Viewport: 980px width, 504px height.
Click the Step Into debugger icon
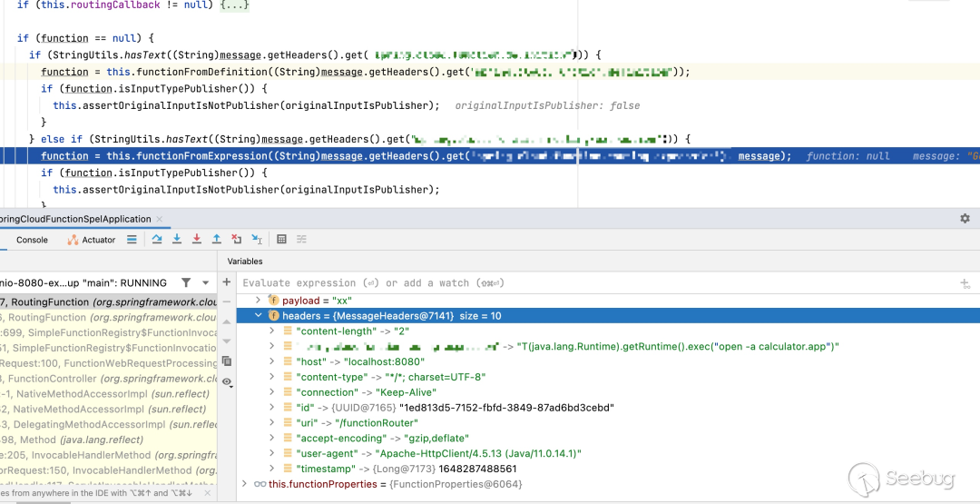177,240
